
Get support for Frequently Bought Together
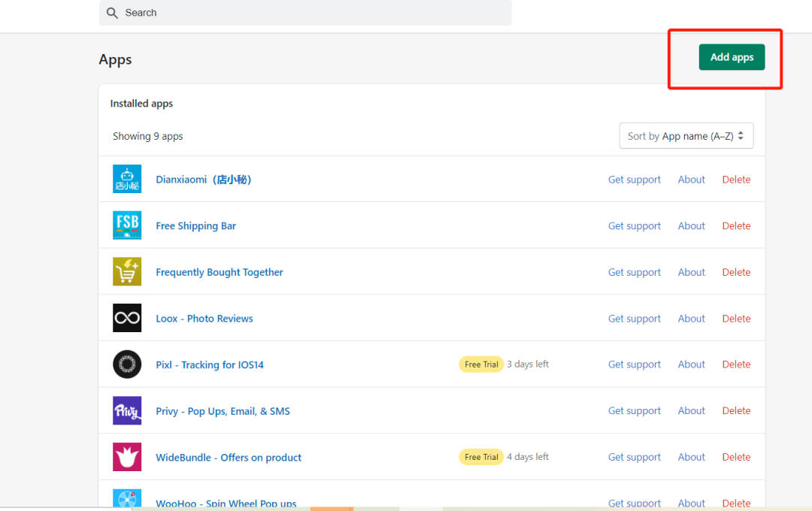(x=635, y=272)
